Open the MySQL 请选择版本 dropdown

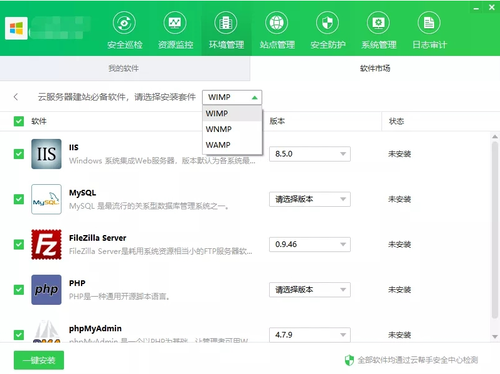[310, 199]
